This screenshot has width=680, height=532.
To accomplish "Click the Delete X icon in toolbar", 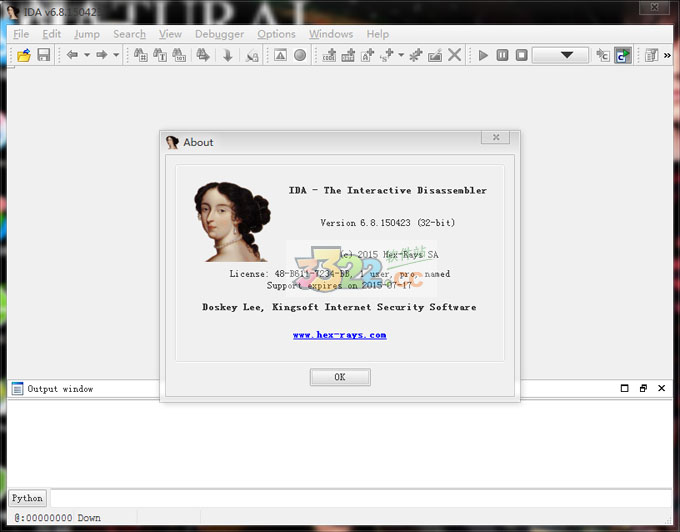I will [455, 55].
